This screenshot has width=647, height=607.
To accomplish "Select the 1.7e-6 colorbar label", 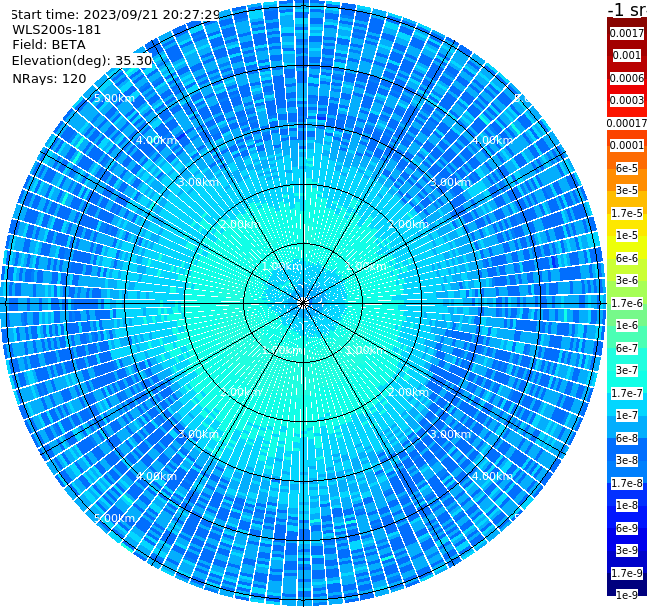I will (x=627, y=303).
